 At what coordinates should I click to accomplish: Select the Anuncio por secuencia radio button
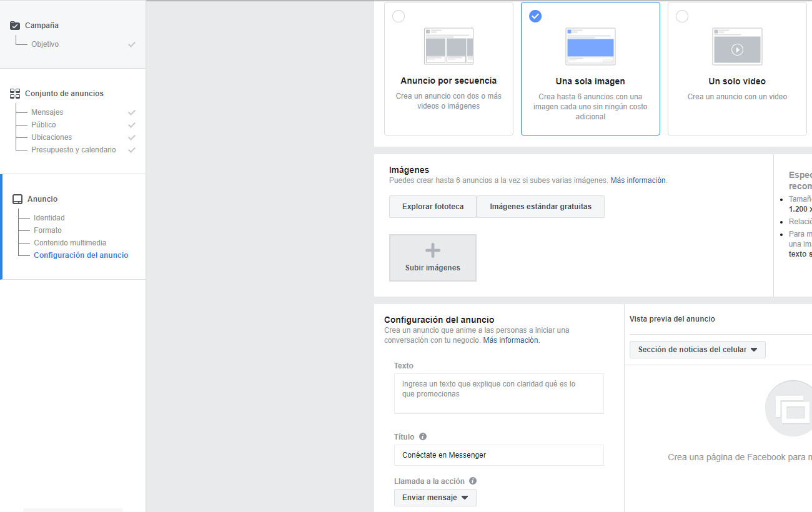tap(399, 16)
